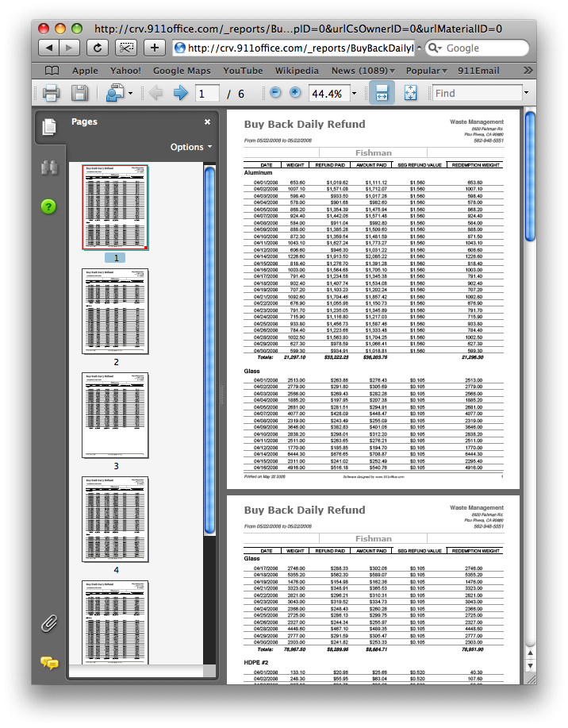The image size is (568, 728).
Task: Open the comments speech bubble icon
Action: [x=49, y=663]
